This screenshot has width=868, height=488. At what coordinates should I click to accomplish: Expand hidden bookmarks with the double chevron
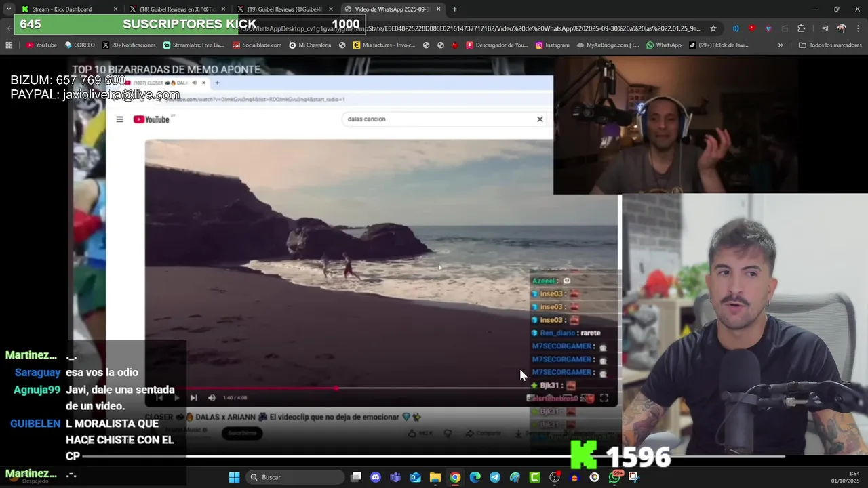click(x=781, y=45)
